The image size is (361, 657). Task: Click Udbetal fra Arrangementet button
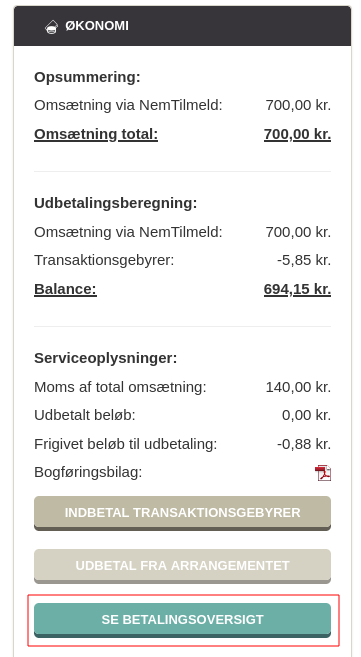(183, 566)
